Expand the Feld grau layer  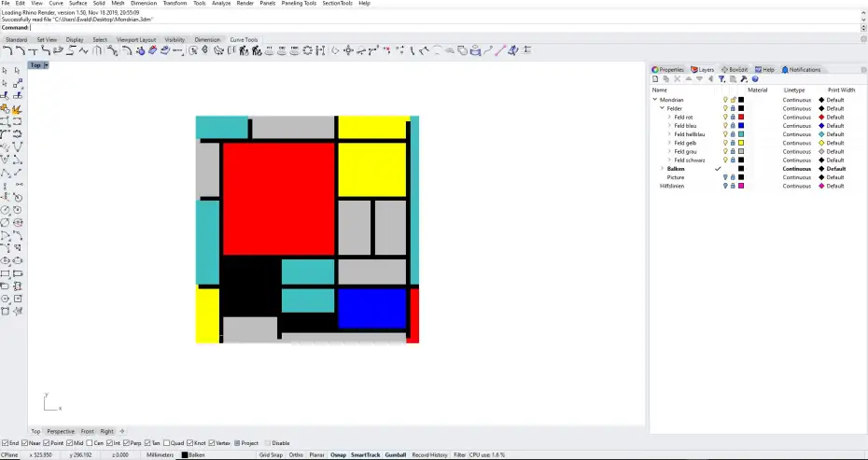(669, 152)
